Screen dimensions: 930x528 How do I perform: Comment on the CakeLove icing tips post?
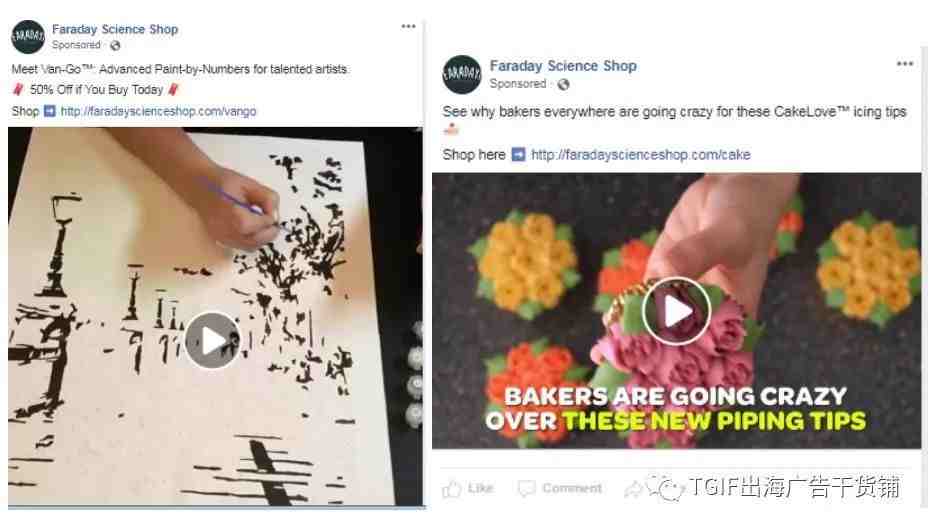(x=560, y=488)
